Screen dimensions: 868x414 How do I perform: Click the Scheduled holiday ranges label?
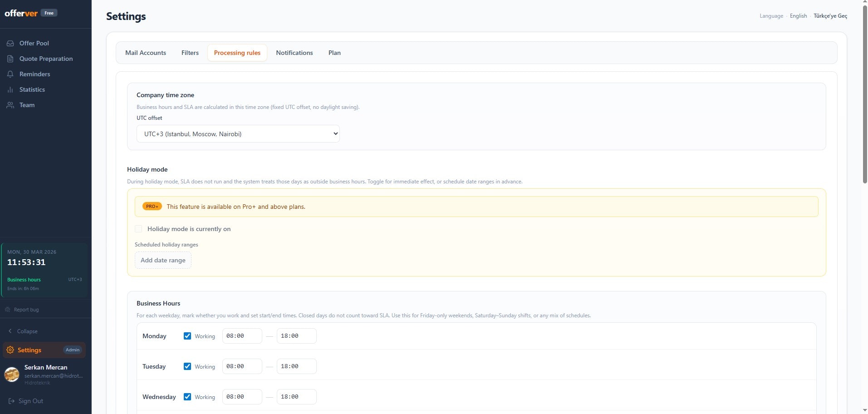click(x=167, y=245)
